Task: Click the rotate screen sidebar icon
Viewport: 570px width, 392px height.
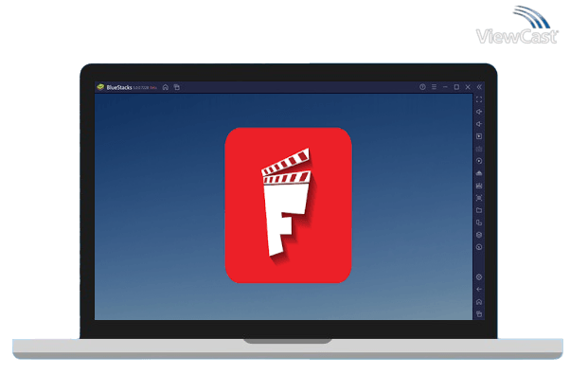Action: click(x=479, y=223)
